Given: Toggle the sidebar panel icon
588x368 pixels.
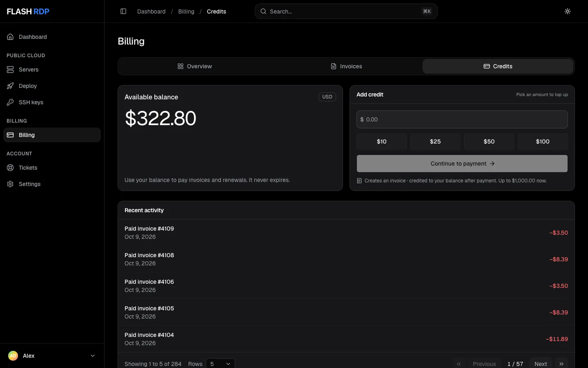Looking at the screenshot, I should click(x=123, y=11).
